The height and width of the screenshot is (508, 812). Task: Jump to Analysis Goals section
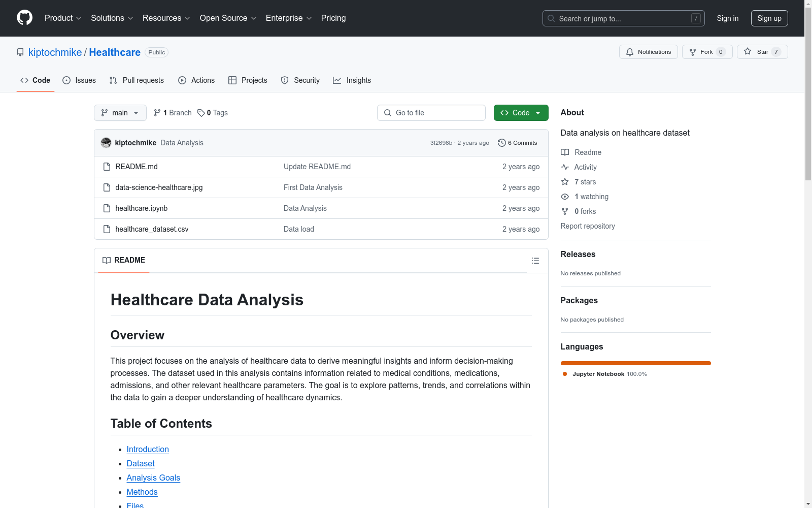(x=153, y=478)
